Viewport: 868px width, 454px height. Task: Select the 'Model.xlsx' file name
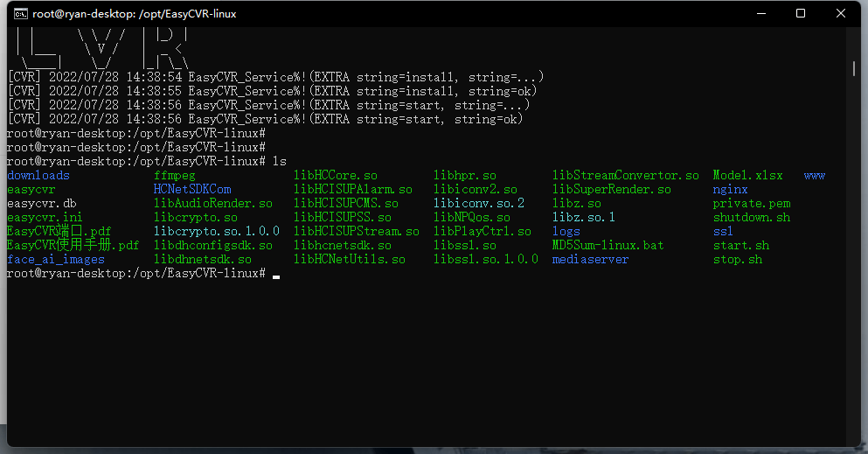[748, 176]
